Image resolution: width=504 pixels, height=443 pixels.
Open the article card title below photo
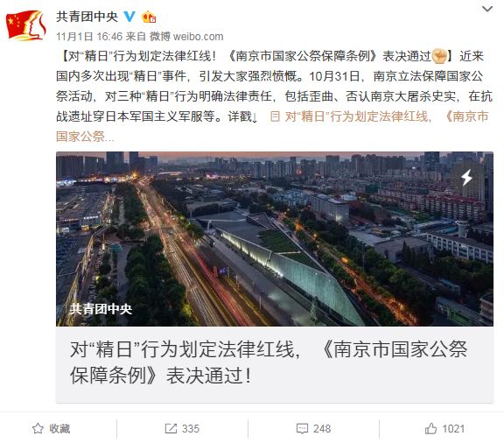click(x=269, y=362)
